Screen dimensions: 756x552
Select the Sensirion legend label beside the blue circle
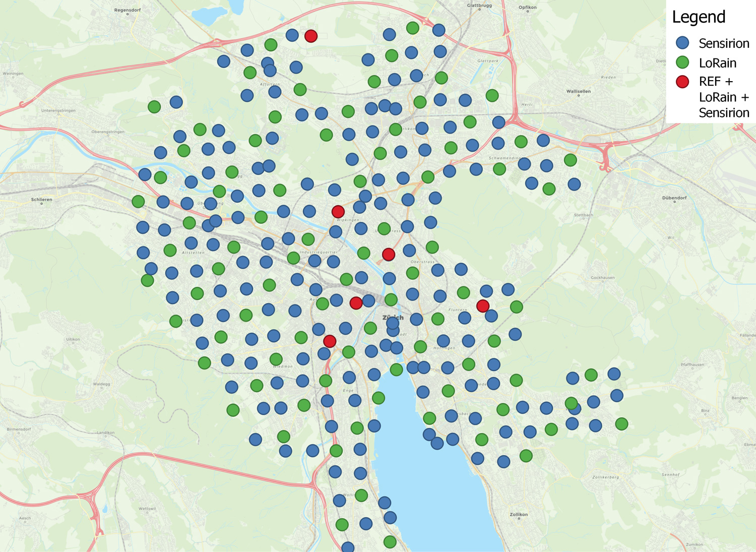724,43
